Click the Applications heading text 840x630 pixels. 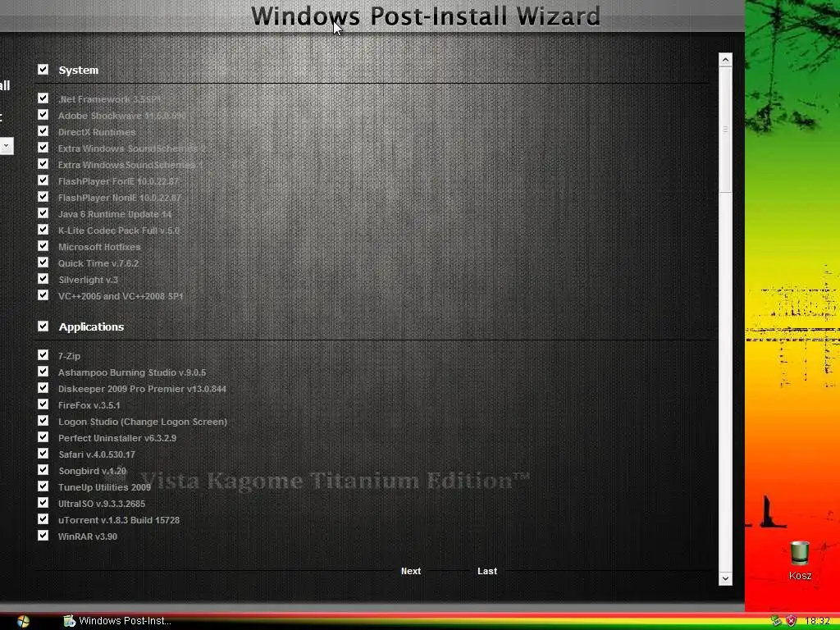point(91,326)
